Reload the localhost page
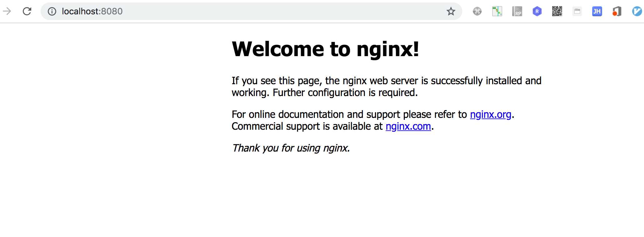644x237 pixels. tap(27, 11)
